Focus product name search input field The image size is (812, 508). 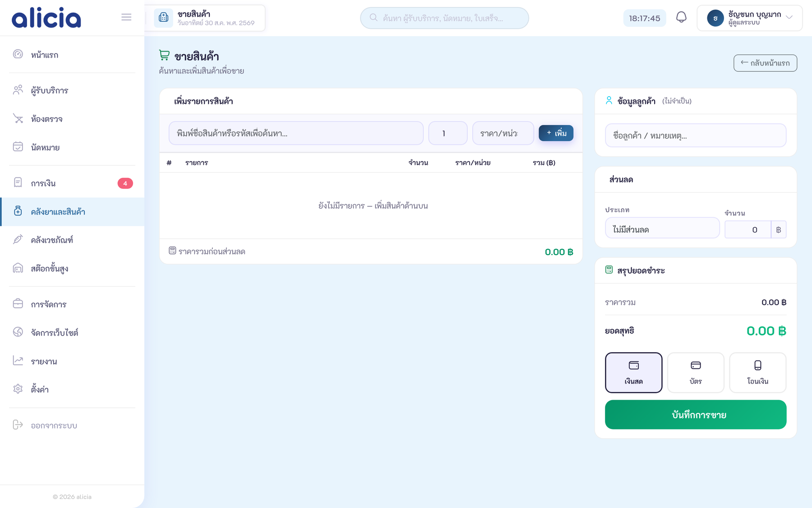296,133
